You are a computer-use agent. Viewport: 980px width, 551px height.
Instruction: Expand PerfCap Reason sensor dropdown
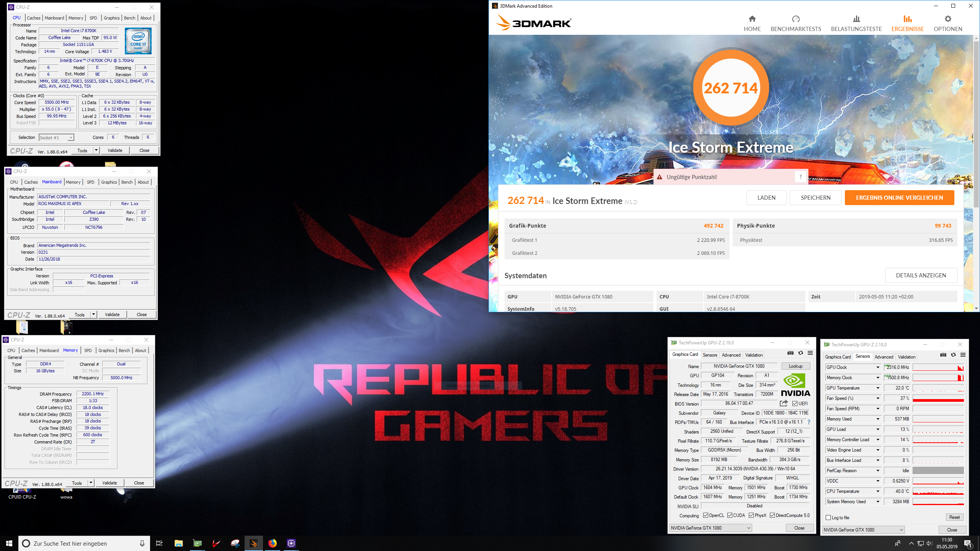pyautogui.click(x=878, y=471)
